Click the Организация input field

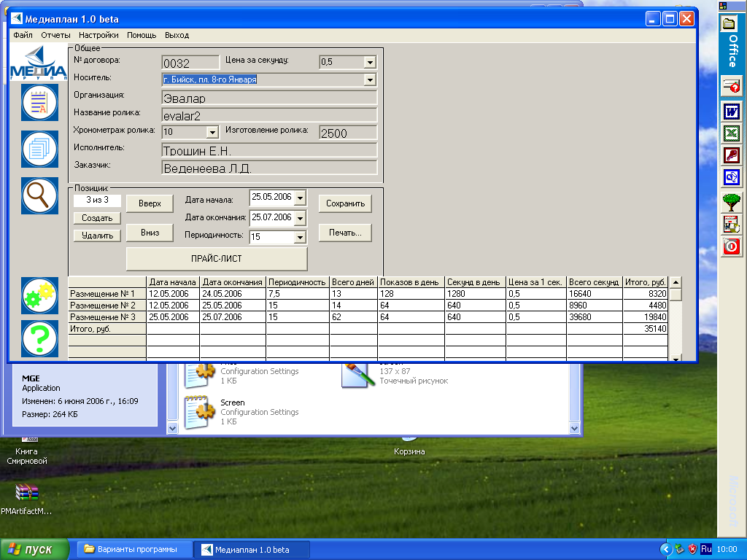point(268,98)
